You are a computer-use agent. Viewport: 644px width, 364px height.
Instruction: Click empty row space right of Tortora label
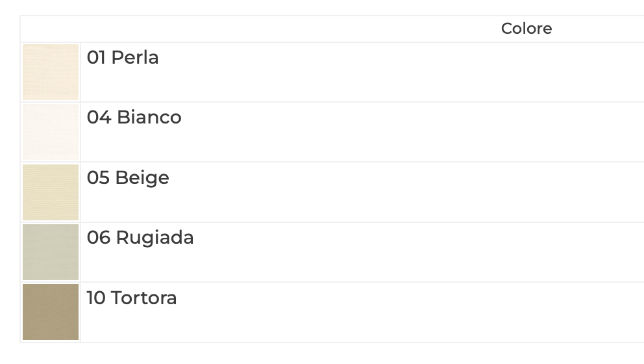click(x=390, y=312)
